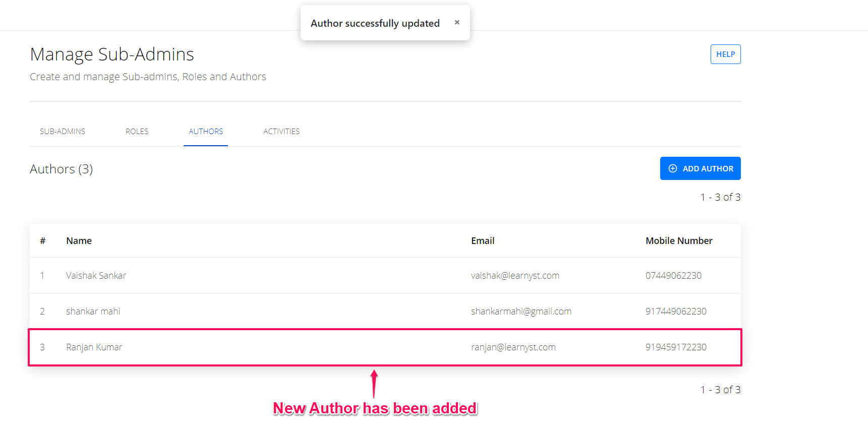Select the Ranjan Kumar author row
The width and height of the screenshot is (868, 432).
[x=385, y=347]
